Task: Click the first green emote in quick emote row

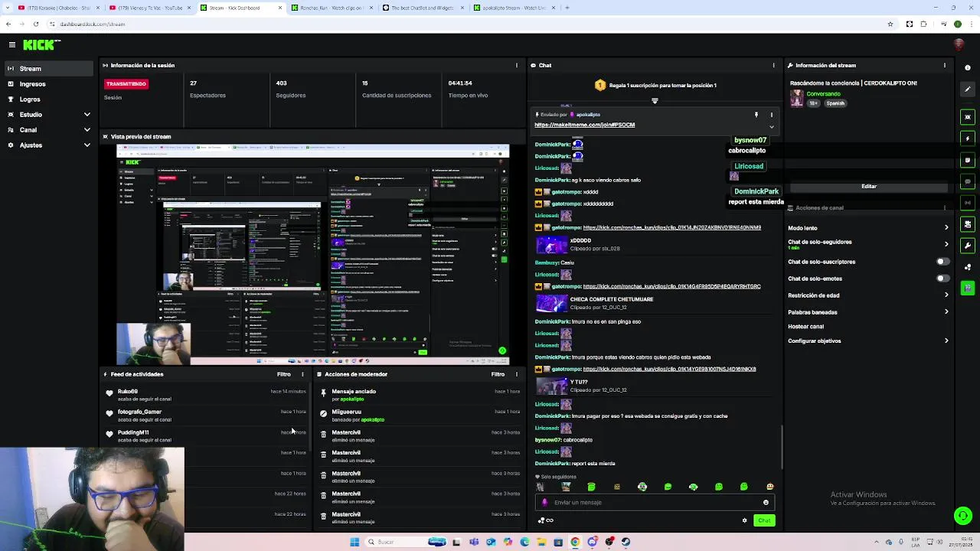Action: click(x=591, y=487)
